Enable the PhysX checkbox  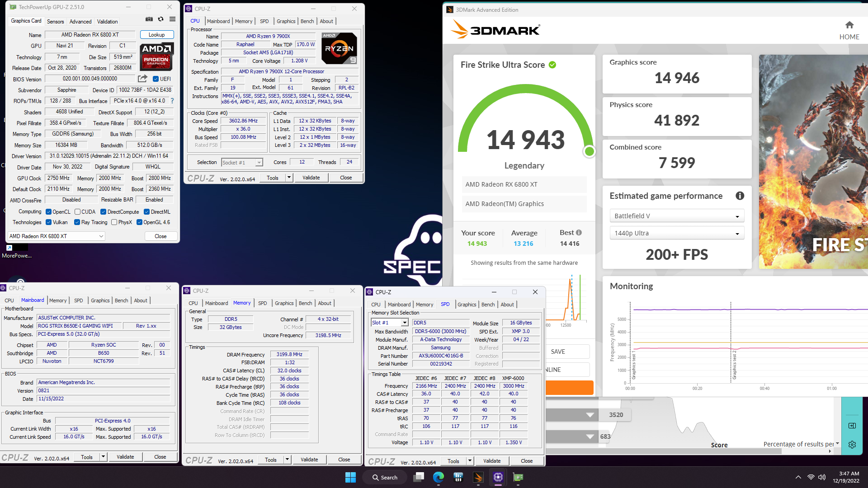(114, 222)
